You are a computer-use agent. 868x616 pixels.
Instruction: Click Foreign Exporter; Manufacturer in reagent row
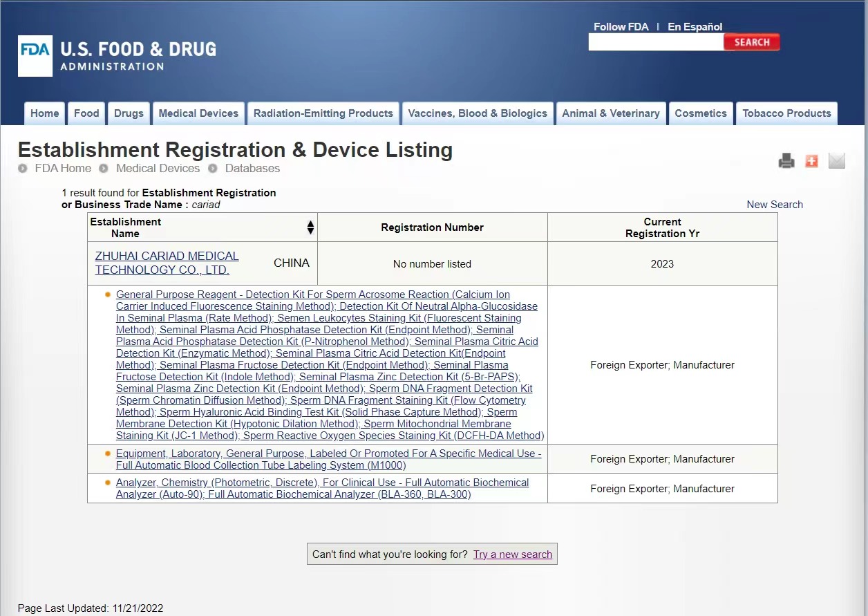tap(662, 365)
